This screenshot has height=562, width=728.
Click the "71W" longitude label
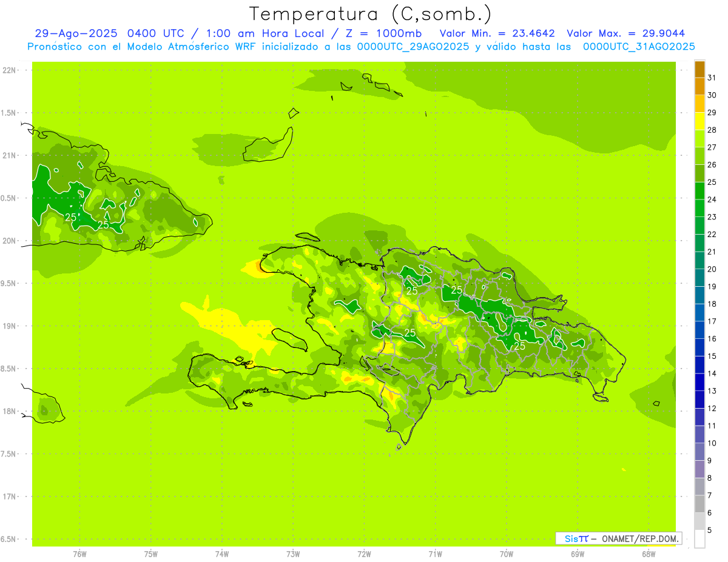[435, 554]
